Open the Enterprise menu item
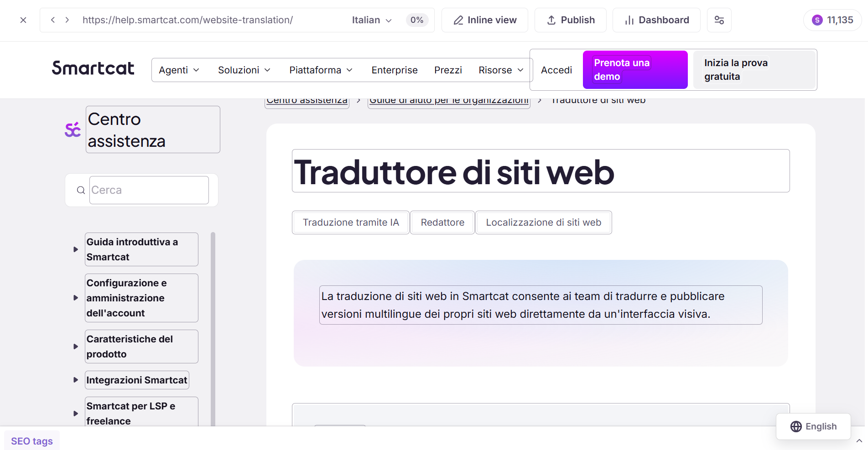The width and height of the screenshot is (868, 450). [395, 70]
